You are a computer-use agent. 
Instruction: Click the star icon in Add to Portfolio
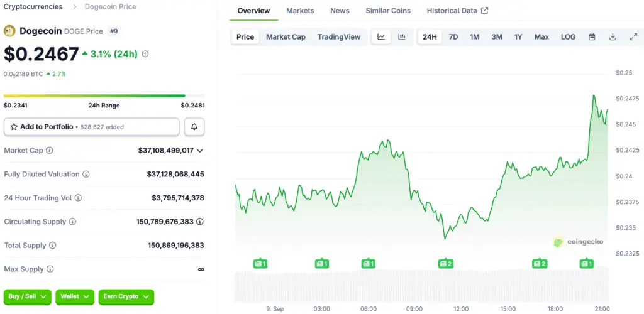coord(14,127)
